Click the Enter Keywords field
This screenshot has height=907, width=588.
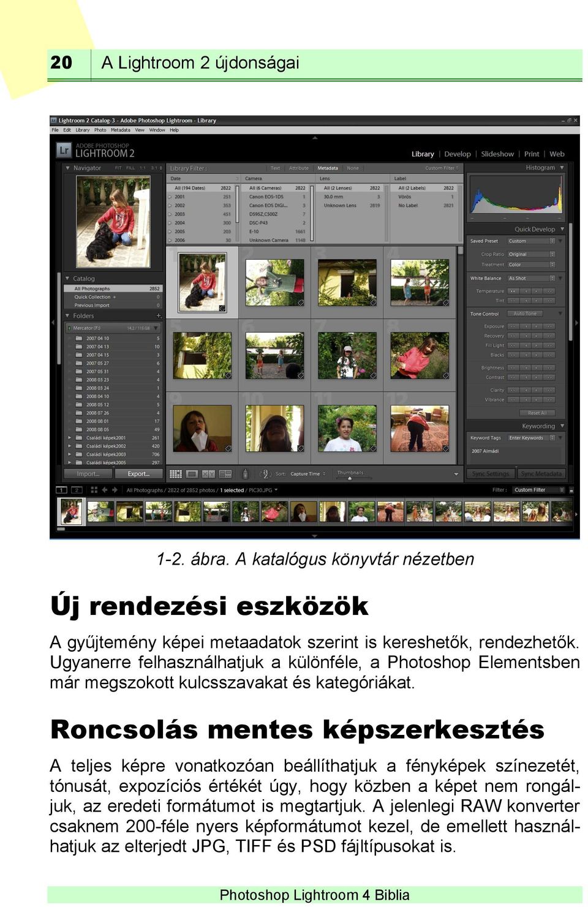pos(530,437)
